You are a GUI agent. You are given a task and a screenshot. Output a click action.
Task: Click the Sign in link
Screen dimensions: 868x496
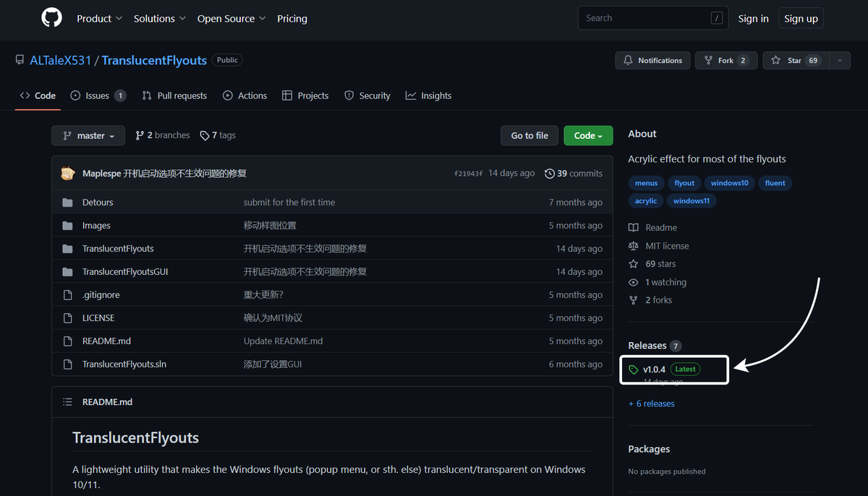pyautogui.click(x=753, y=19)
